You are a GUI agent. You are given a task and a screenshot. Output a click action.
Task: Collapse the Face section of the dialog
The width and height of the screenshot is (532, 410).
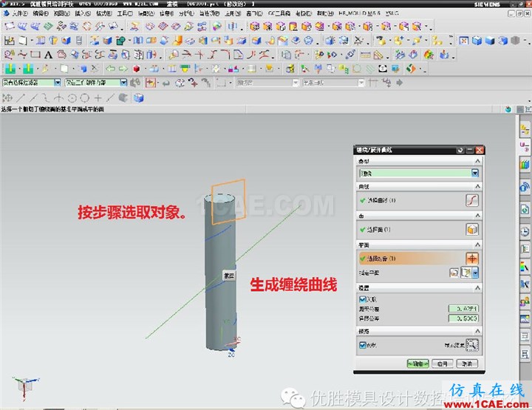tap(477, 216)
